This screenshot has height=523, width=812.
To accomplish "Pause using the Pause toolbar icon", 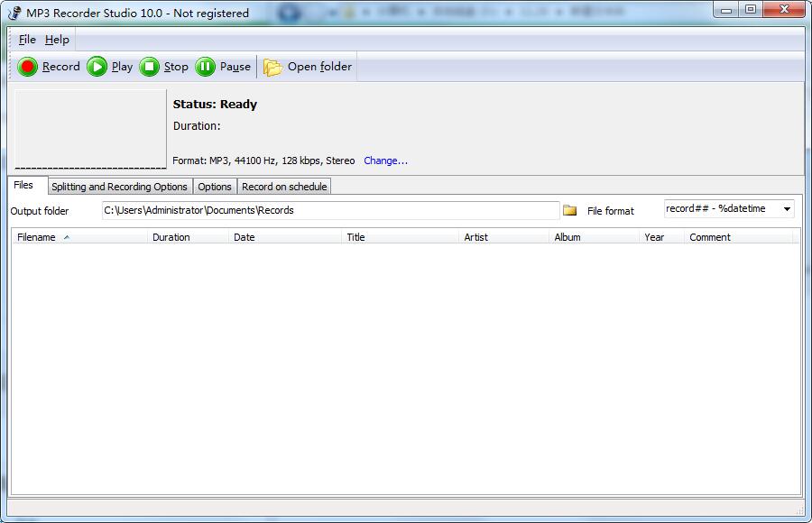I will [206, 67].
